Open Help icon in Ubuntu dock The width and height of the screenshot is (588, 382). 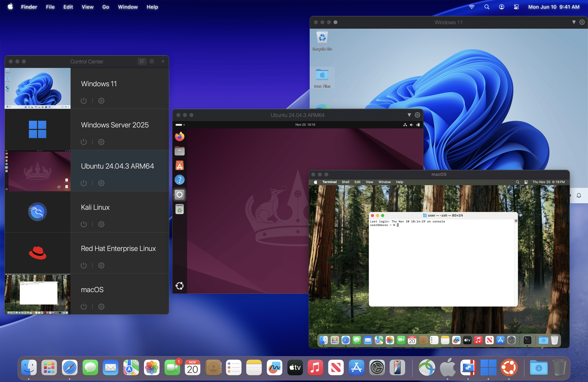180,180
